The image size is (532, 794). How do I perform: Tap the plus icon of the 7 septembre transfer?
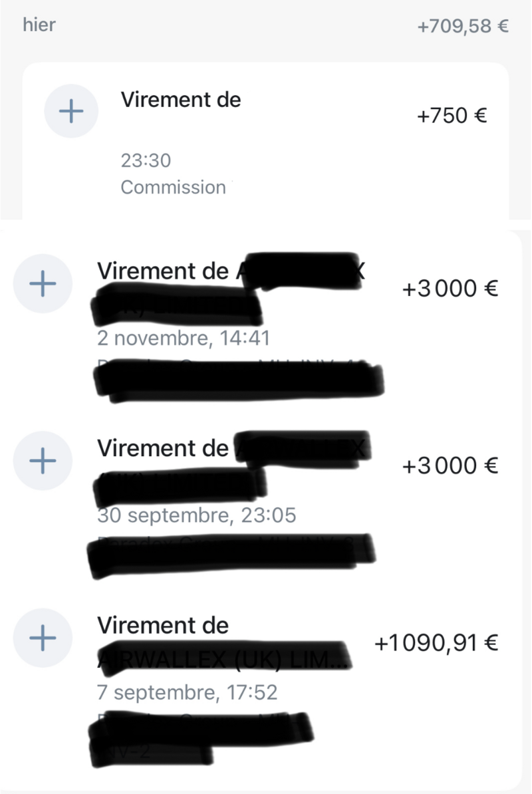(x=43, y=638)
